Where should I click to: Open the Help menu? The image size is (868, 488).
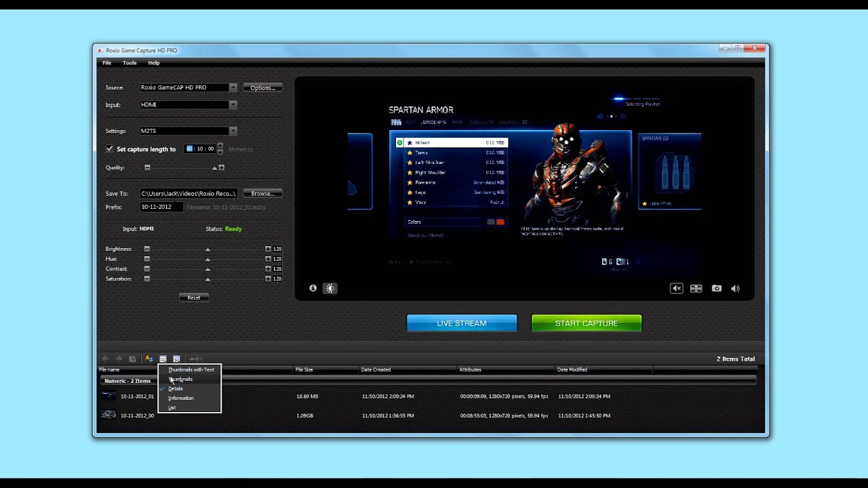pyautogui.click(x=154, y=63)
